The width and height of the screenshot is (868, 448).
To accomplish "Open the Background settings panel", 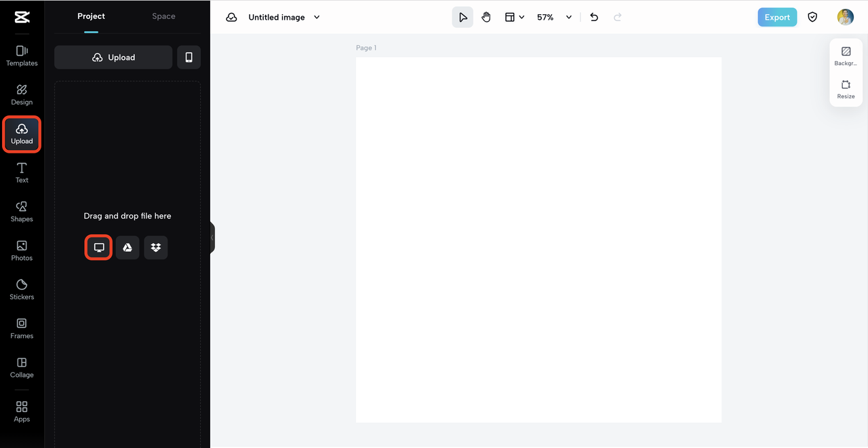I will coord(846,56).
